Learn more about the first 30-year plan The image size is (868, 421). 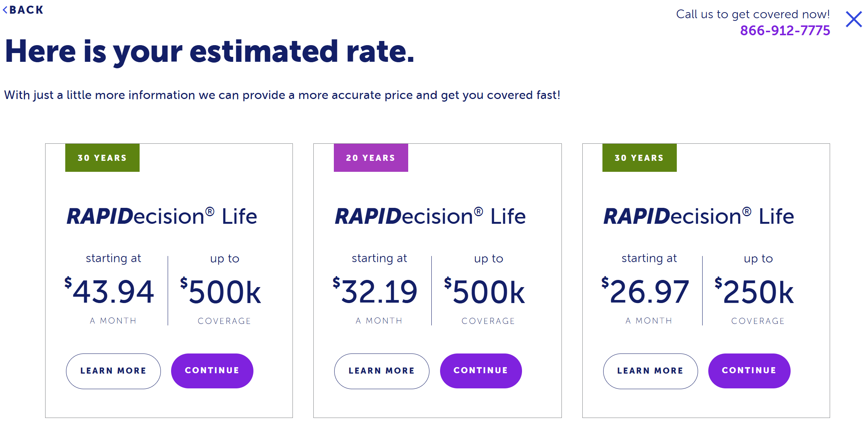[x=113, y=371]
